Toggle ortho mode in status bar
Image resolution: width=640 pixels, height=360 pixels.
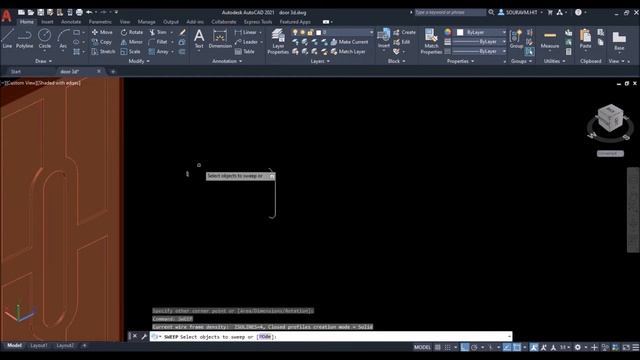[464, 347]
